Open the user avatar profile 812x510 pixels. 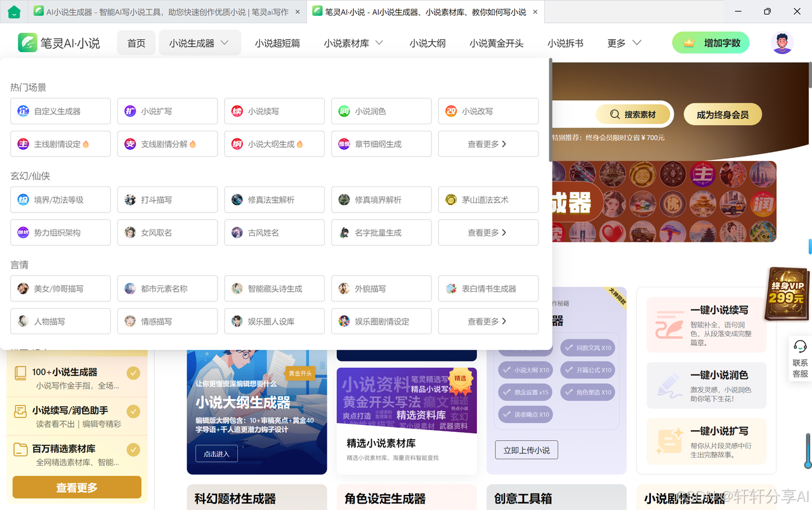point(782,43)
